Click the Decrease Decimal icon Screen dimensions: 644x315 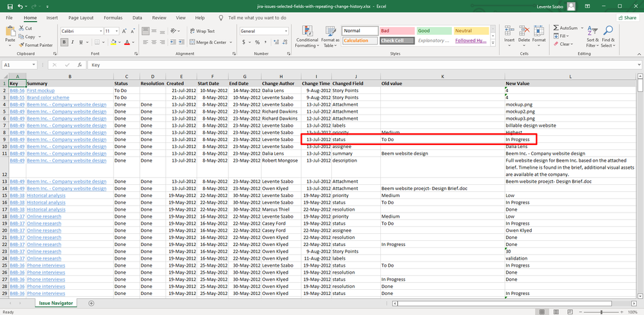tap(285, 43)
